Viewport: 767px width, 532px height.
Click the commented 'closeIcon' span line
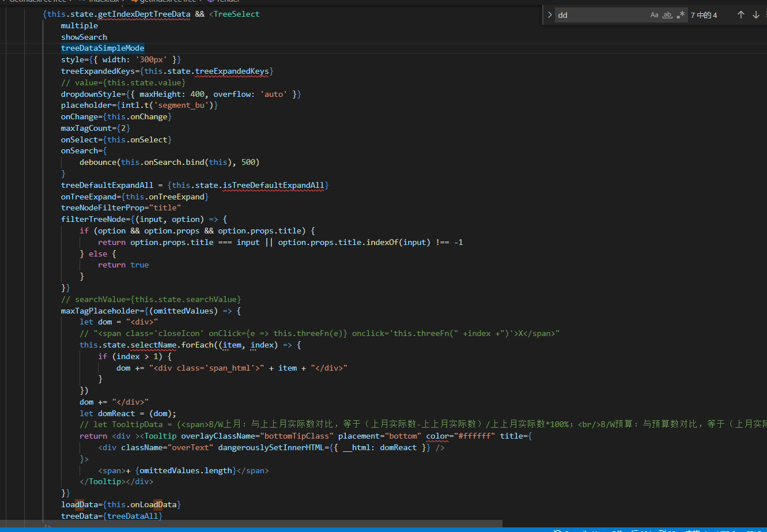coord(320,333)
